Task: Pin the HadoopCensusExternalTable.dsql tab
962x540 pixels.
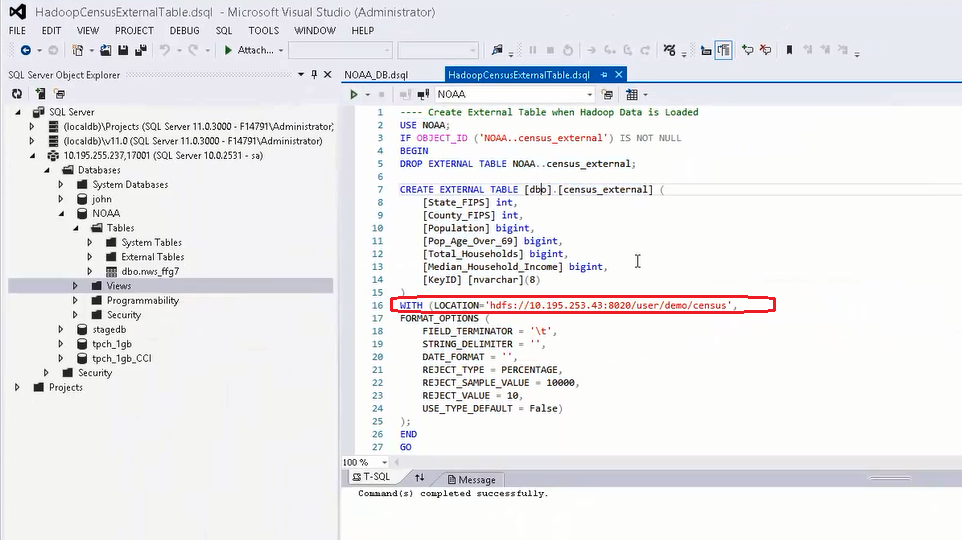Action: tap(604, 74)
